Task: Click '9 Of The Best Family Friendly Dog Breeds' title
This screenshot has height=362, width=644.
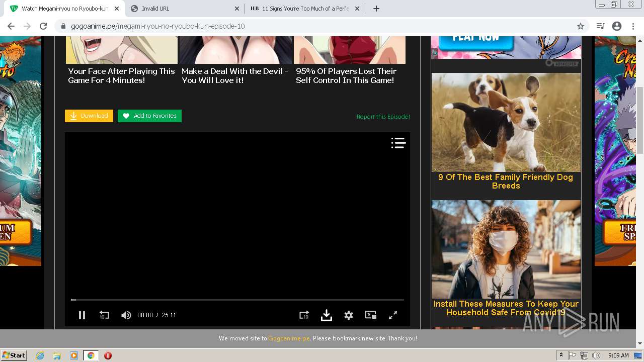Action: [506, 182]
